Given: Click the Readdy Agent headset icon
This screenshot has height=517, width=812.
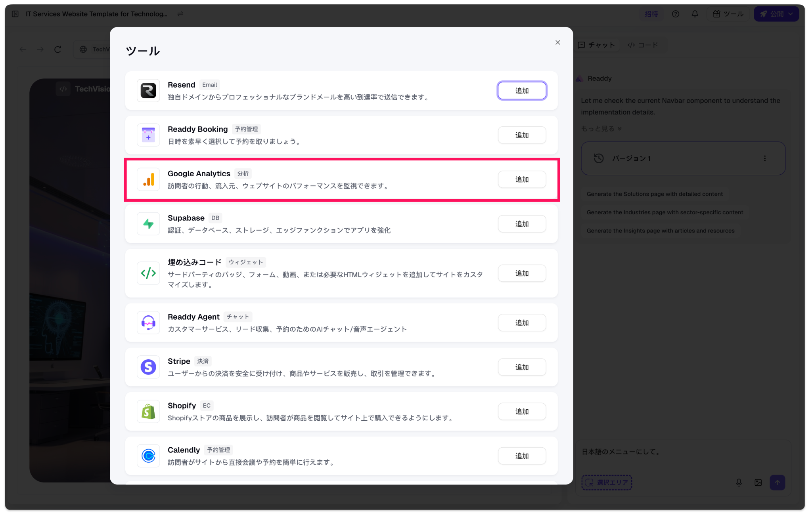Looking at the screenshot, I should 148,323.
